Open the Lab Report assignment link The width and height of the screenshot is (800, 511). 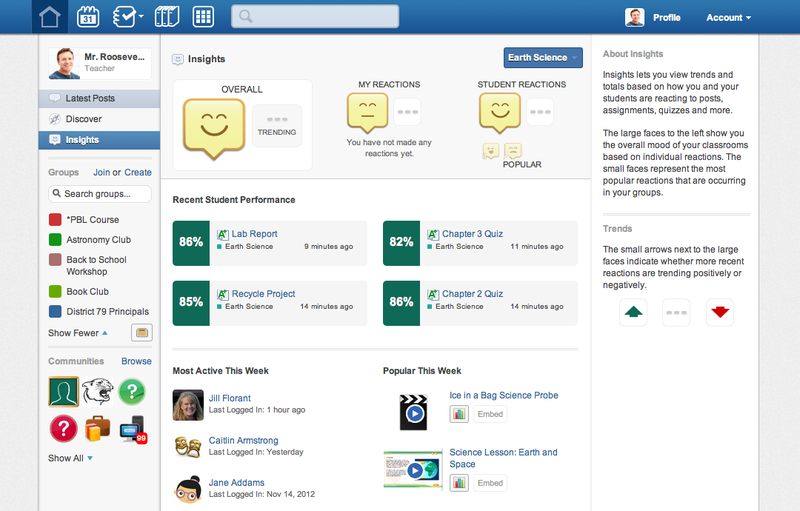tap(254, 234)
